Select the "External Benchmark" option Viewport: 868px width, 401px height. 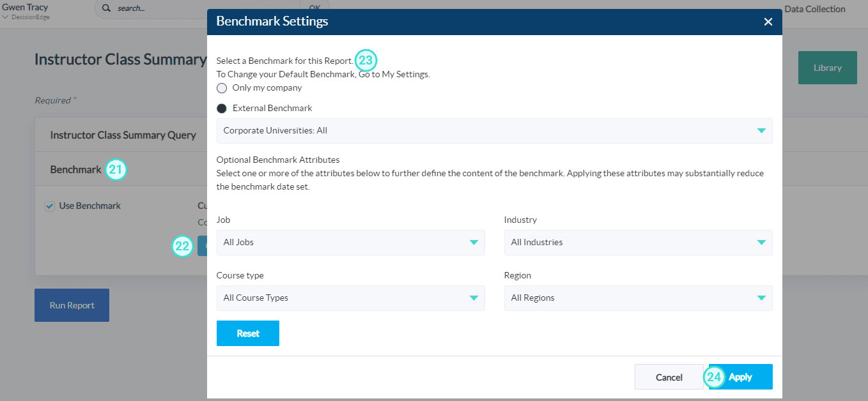pyautogui.click(x=221, y=108)
